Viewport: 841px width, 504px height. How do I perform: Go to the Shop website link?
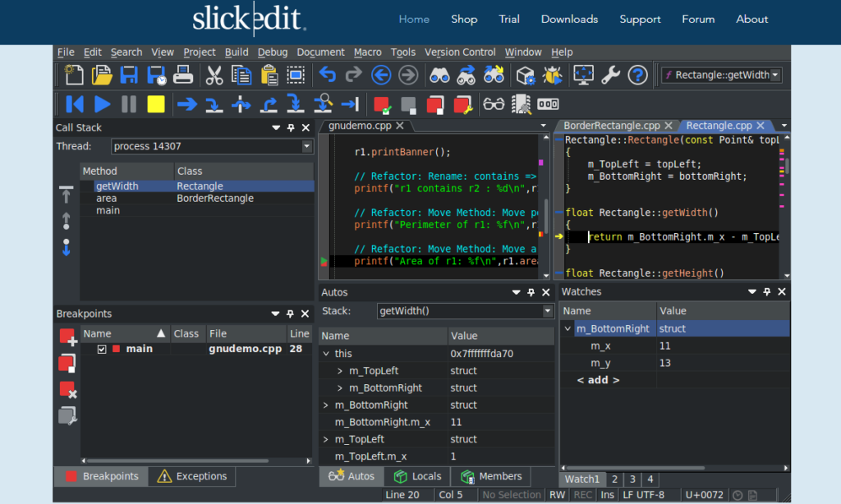464,20
